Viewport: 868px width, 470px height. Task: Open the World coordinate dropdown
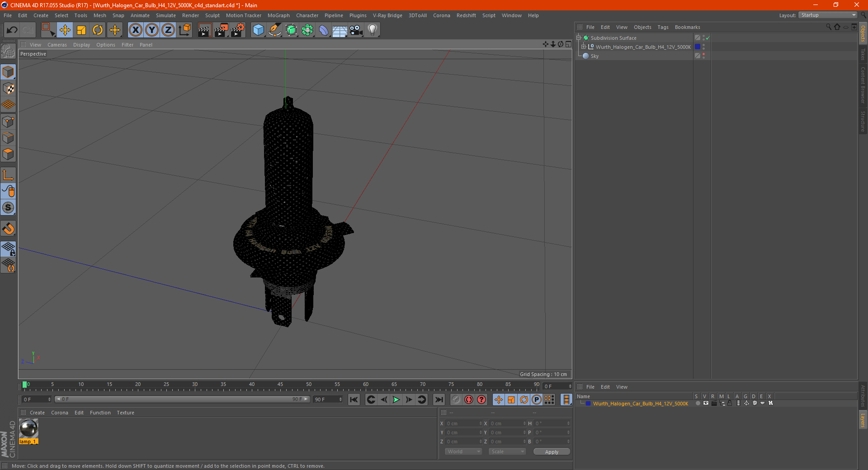463,451
